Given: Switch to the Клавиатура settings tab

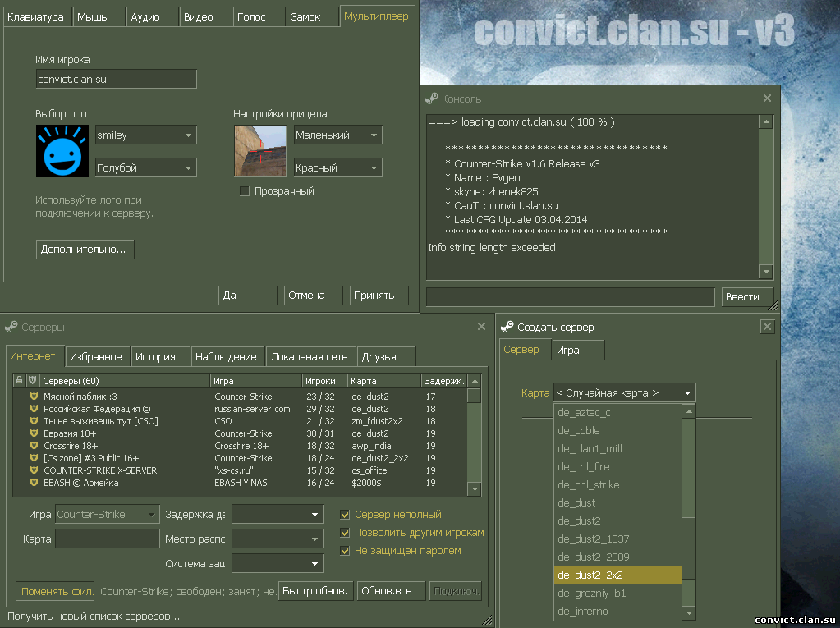Looking at the screenshot, I should [x=36, y=16].
